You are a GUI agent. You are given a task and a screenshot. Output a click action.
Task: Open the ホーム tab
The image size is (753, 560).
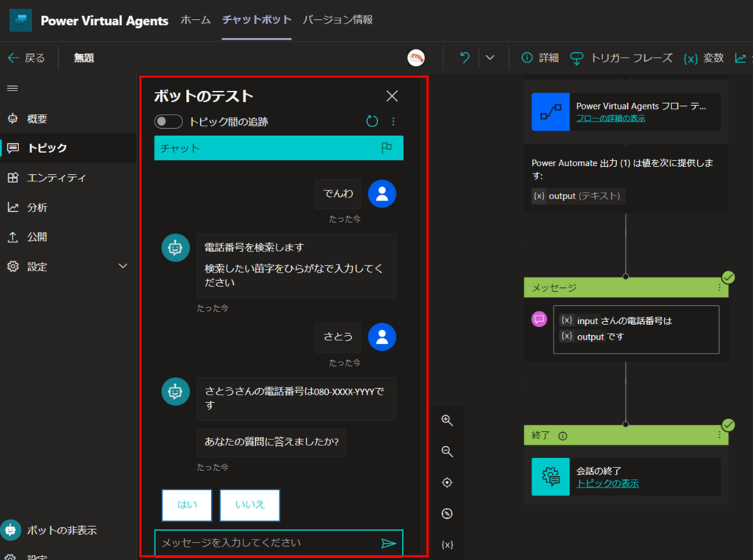196,20
